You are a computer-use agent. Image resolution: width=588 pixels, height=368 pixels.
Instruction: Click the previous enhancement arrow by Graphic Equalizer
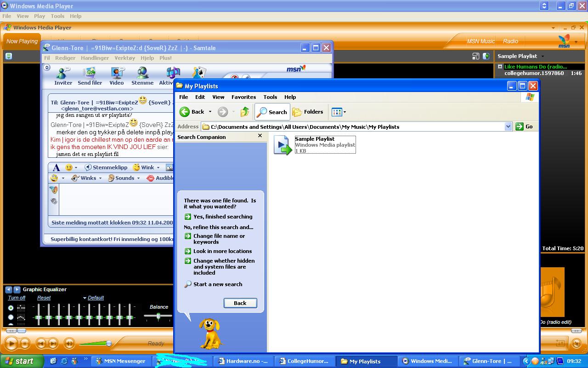pyautogui.click(x=9, y=289)
